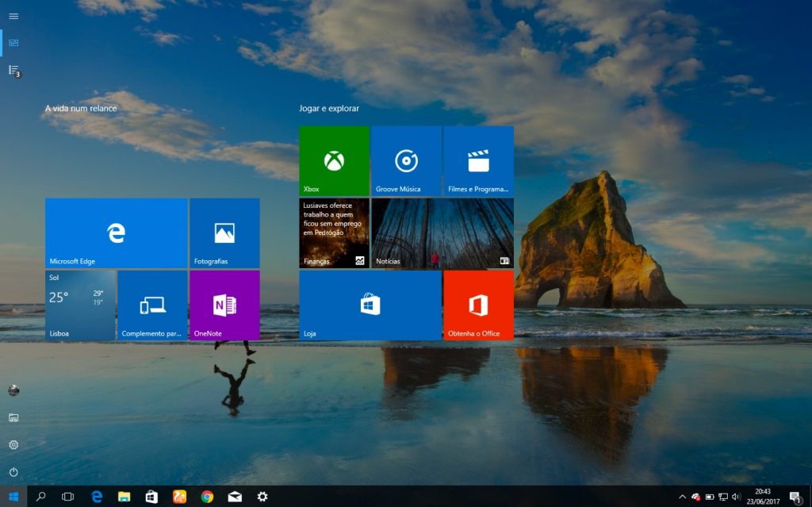Click the "Jogar e explorar" group title
The width and height of the screenshot is (812, 507).
tap(329, 109)
